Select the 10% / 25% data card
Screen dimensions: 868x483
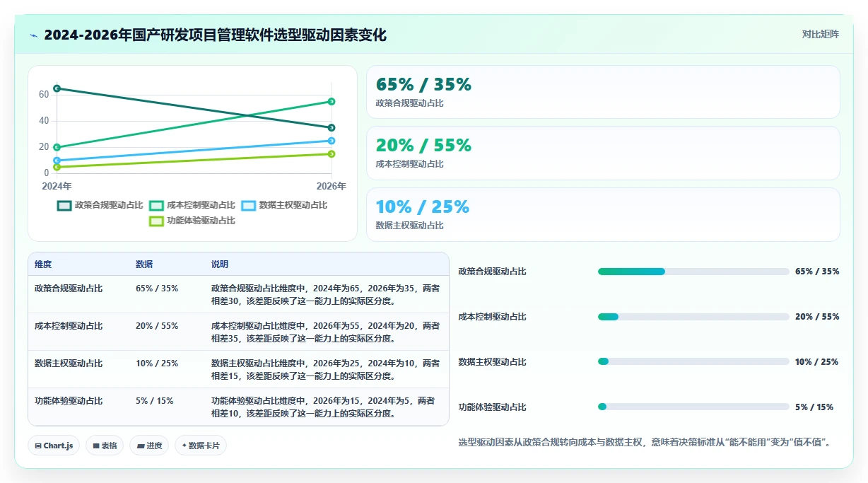603,214
